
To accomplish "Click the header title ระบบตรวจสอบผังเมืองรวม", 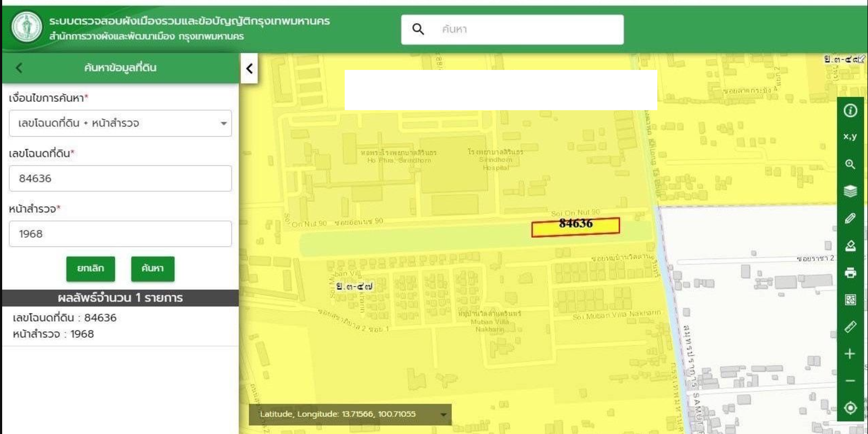I will pos(189,21).
